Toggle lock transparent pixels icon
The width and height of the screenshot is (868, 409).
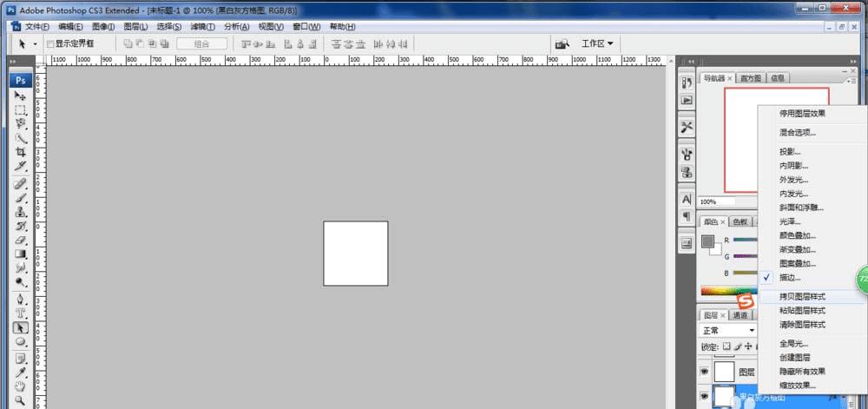coord(727,346)
